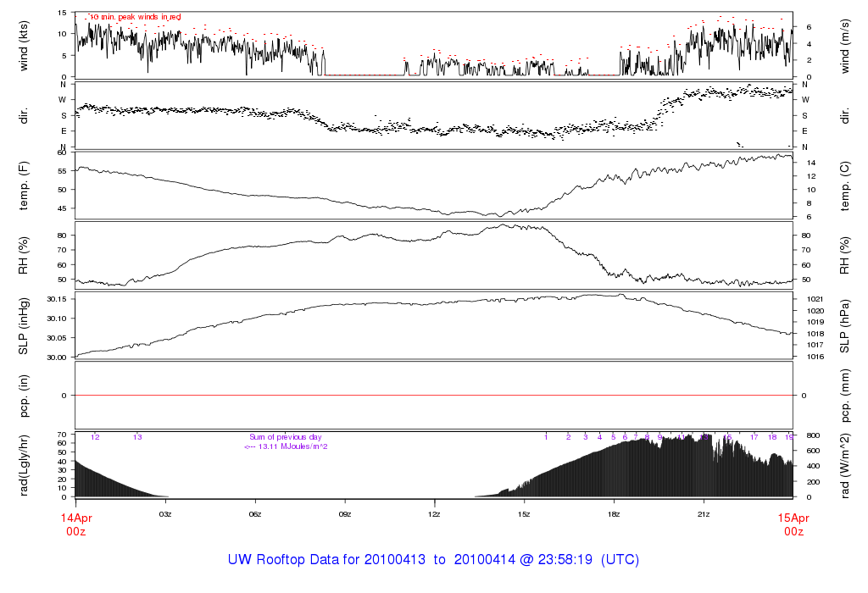
Task: Click the 03z time axis tick
Action: (165, 514)
